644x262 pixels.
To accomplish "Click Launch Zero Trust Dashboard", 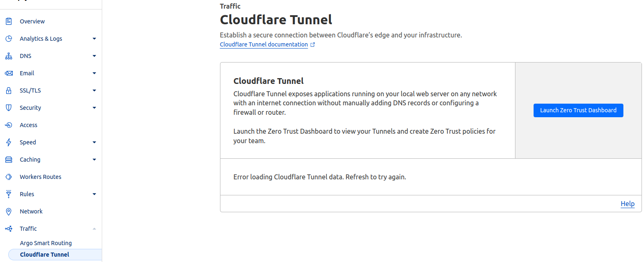I will click(578, 110).
